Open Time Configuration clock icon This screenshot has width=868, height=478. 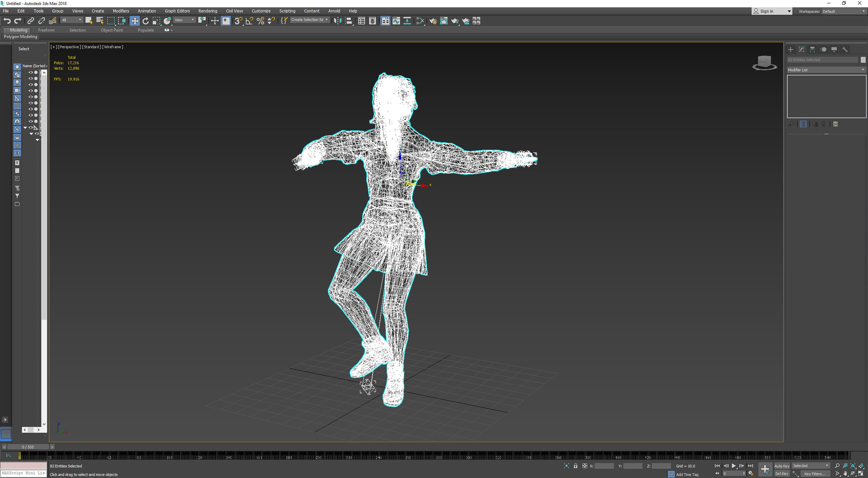(x=751, y=474)
